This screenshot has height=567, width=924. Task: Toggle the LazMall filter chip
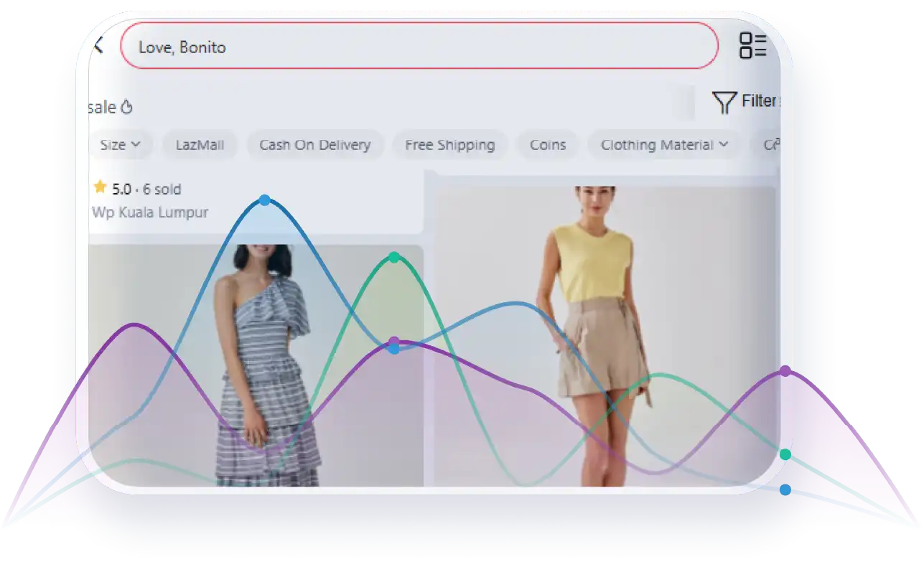[200, 145]
